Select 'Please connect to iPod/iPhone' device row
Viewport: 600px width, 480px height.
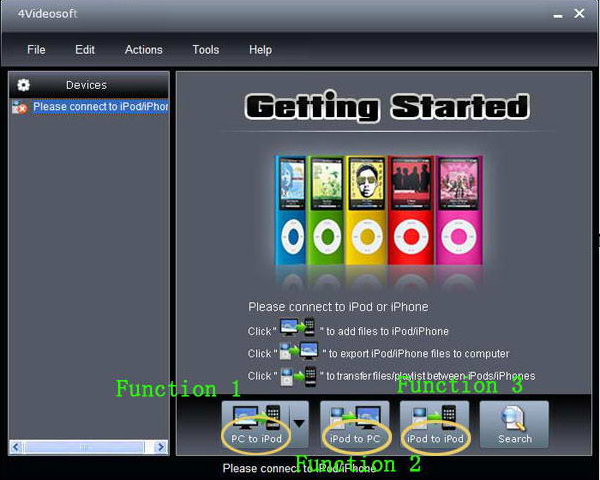89,107
